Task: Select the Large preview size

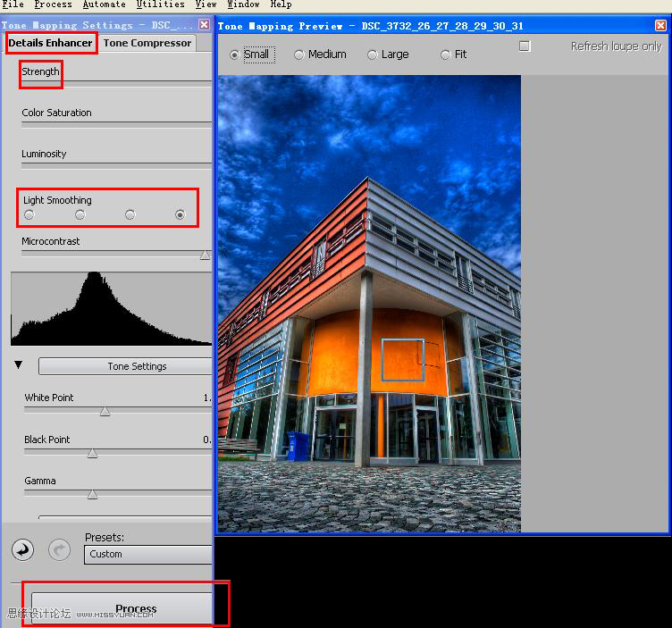Action: (372, 54)
